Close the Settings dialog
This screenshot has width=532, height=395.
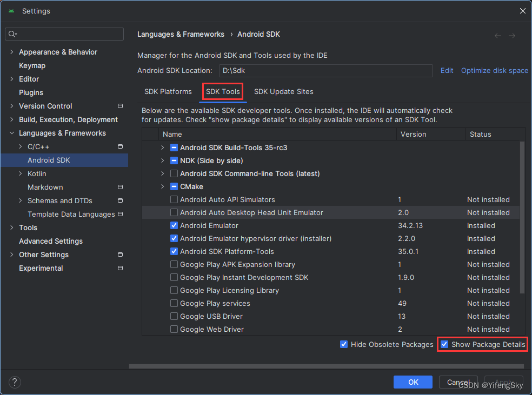click(x=522, y=11)
